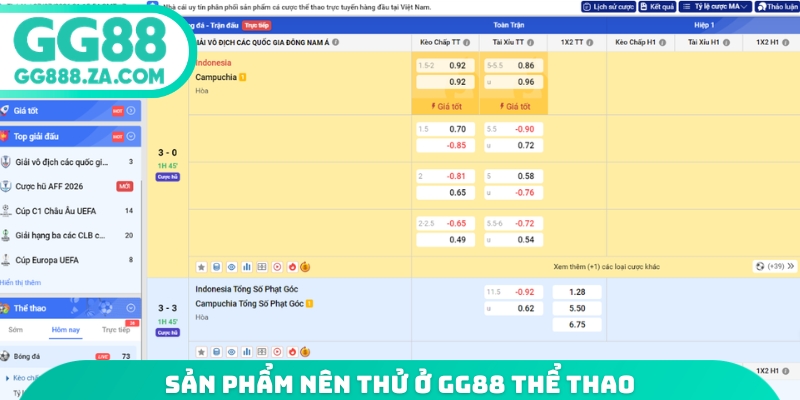Show info for 1X2 TT column

click(590, 43)
